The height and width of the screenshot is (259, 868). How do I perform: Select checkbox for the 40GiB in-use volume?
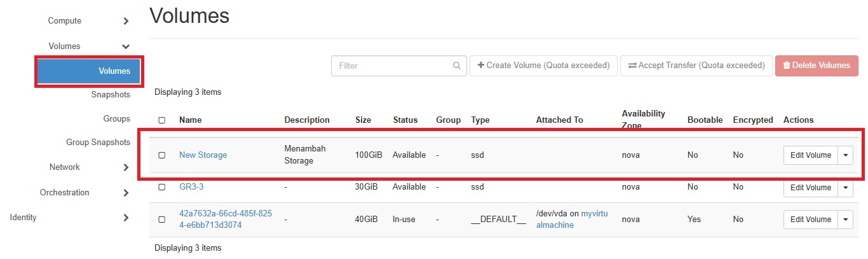pos(161,220)
